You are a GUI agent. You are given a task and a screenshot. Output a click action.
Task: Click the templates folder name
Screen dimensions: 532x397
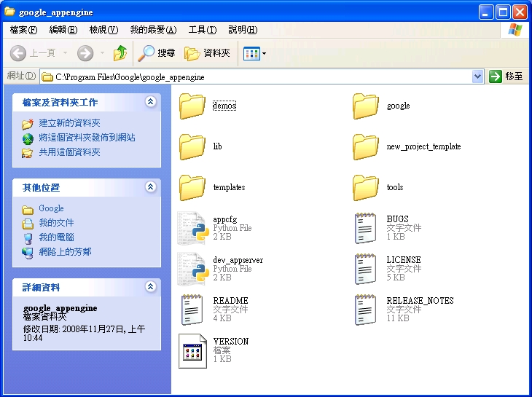click(229, 187)
